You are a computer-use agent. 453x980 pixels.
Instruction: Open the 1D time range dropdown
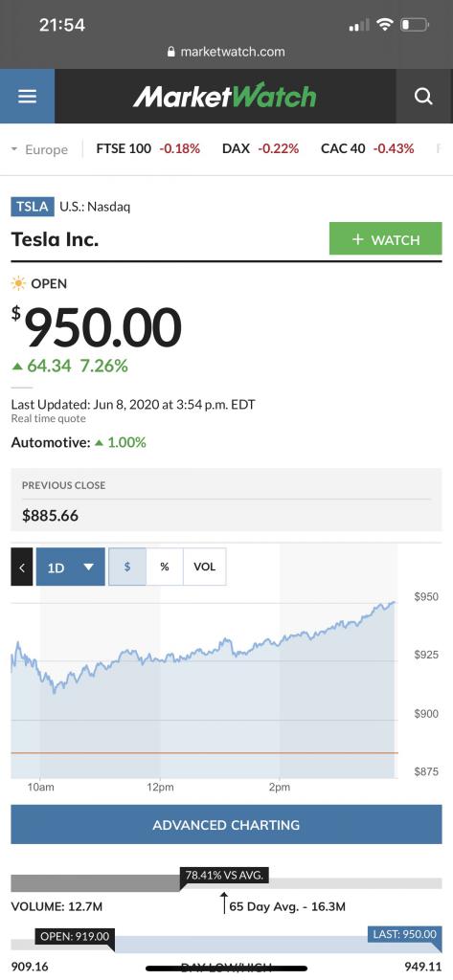[x=71, y=567]
